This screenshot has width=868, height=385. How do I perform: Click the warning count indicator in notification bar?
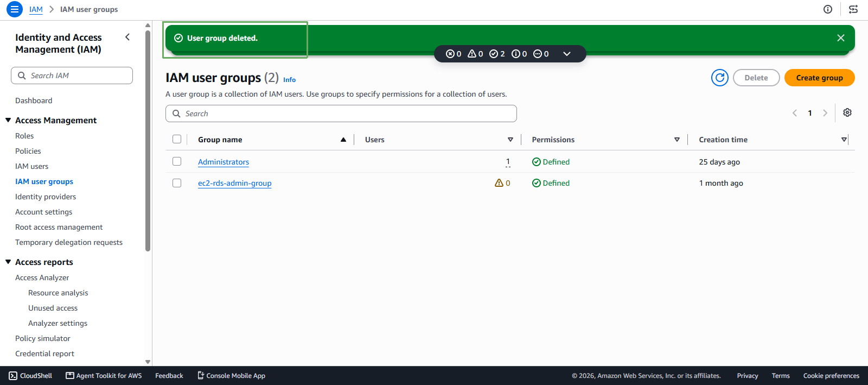coord(475,54)
